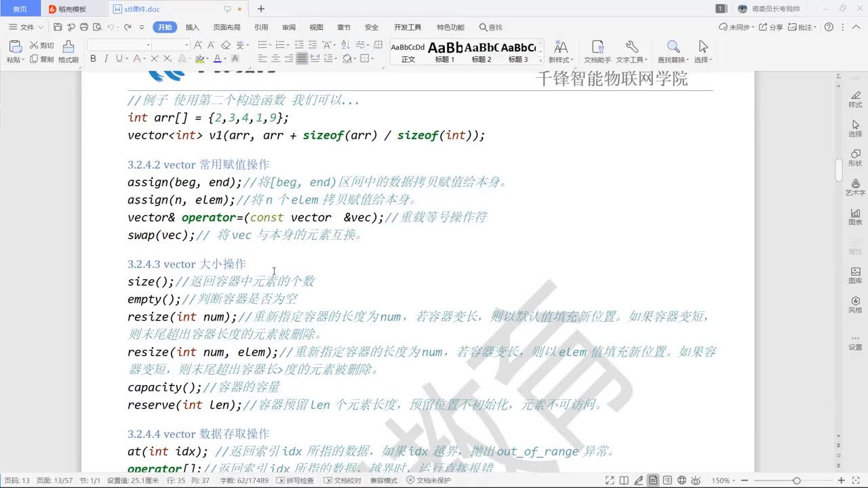Apply the 标题 1 heading style

pos(445,52)
